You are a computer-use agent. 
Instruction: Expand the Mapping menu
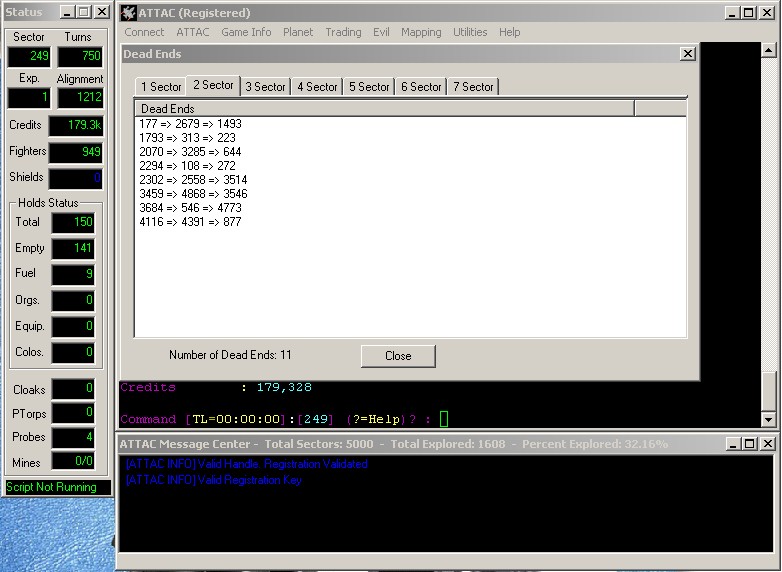421,32
